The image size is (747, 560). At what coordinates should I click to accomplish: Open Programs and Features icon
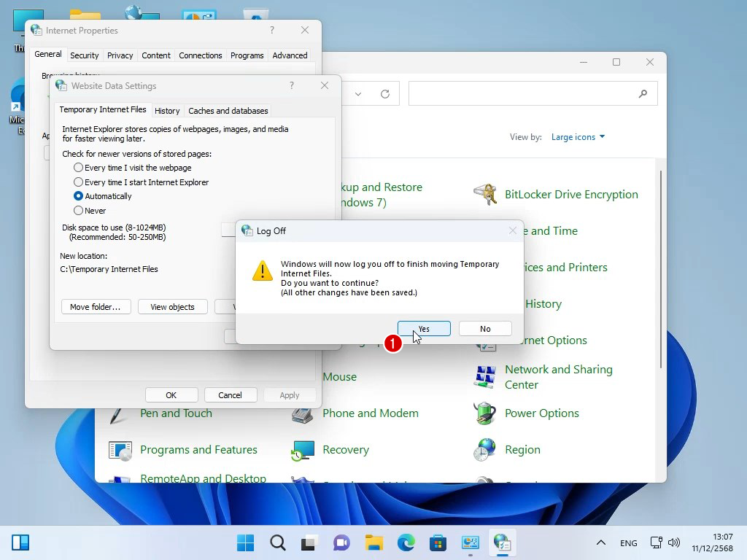[x=120, y=450]
